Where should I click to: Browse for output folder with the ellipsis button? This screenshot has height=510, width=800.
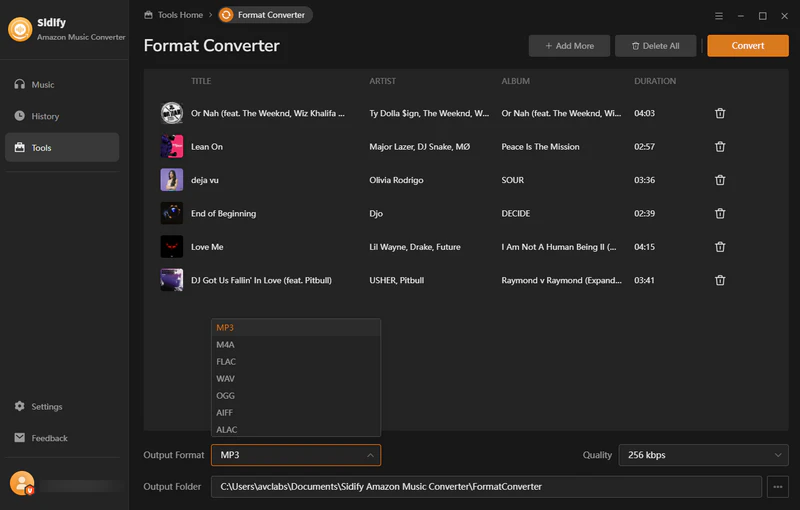click(778, 487)
